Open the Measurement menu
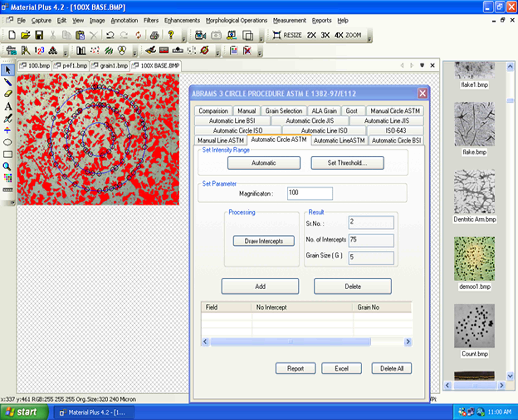This screenshot has width=518, height=420. tap(290, 21)
